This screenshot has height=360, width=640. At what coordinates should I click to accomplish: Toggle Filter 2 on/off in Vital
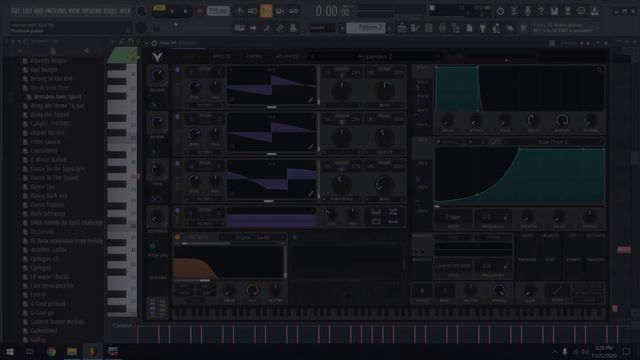(x=295, y=237)
